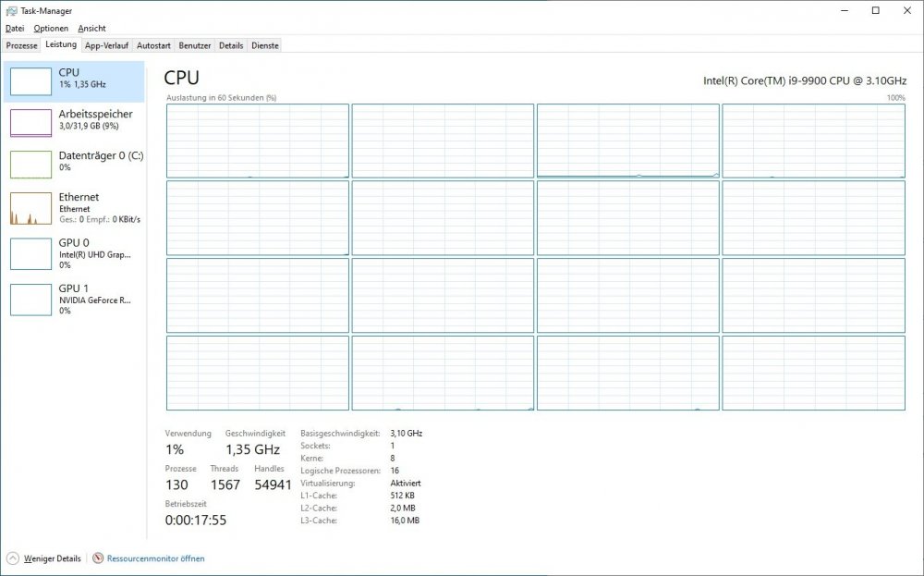
Task: Select the Leistung tab
Action: [61, 44]
